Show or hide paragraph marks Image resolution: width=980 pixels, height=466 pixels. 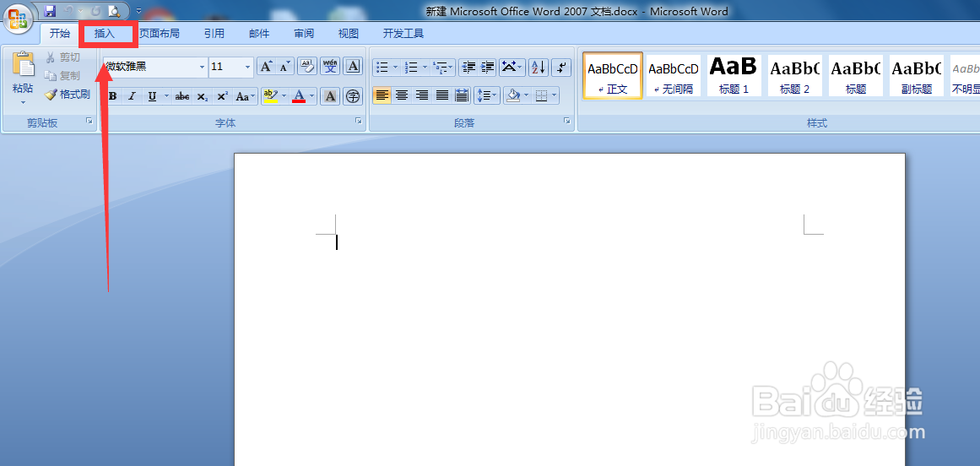(x=562, y=66)
